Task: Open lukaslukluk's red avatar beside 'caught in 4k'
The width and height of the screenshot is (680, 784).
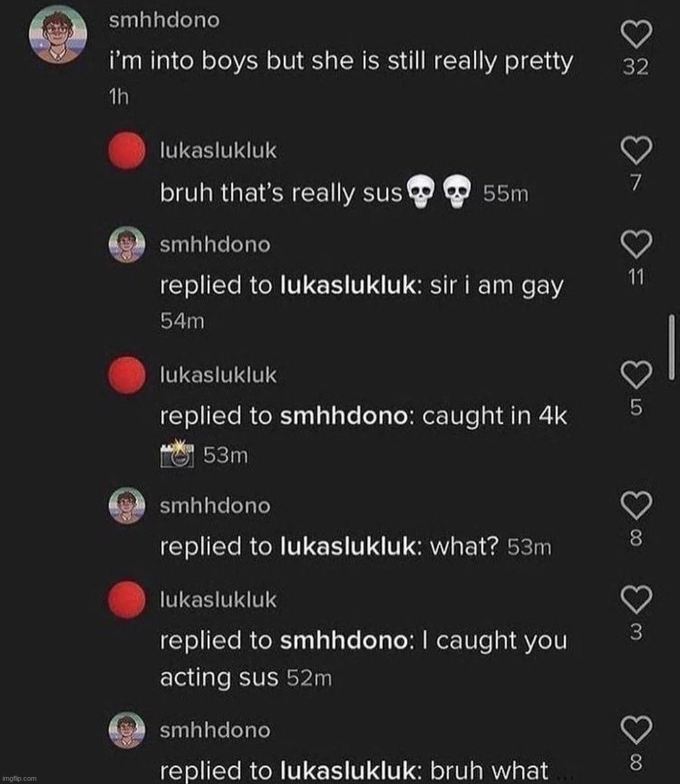Action: [x=127, y=376]
